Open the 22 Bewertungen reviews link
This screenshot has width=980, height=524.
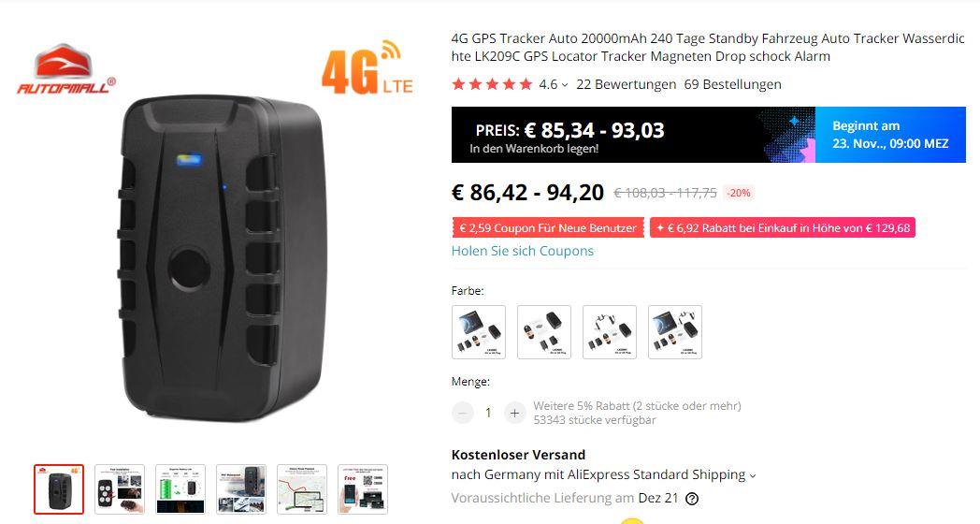point(627,84)
